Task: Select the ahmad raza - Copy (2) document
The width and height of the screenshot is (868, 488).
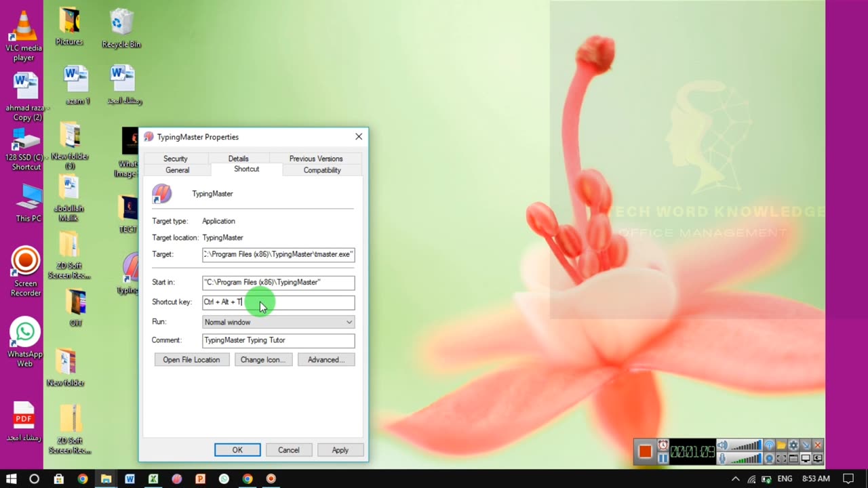Action: pos(27,97)
